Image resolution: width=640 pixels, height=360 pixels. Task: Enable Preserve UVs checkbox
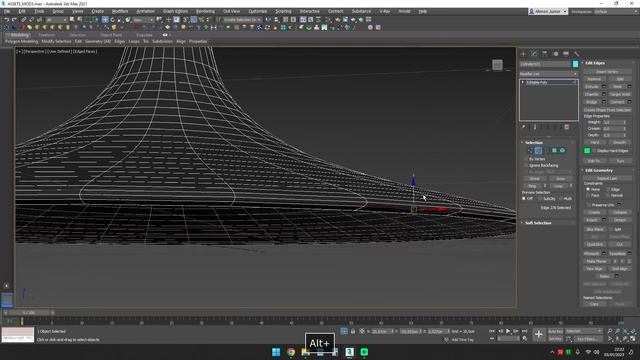588,205
